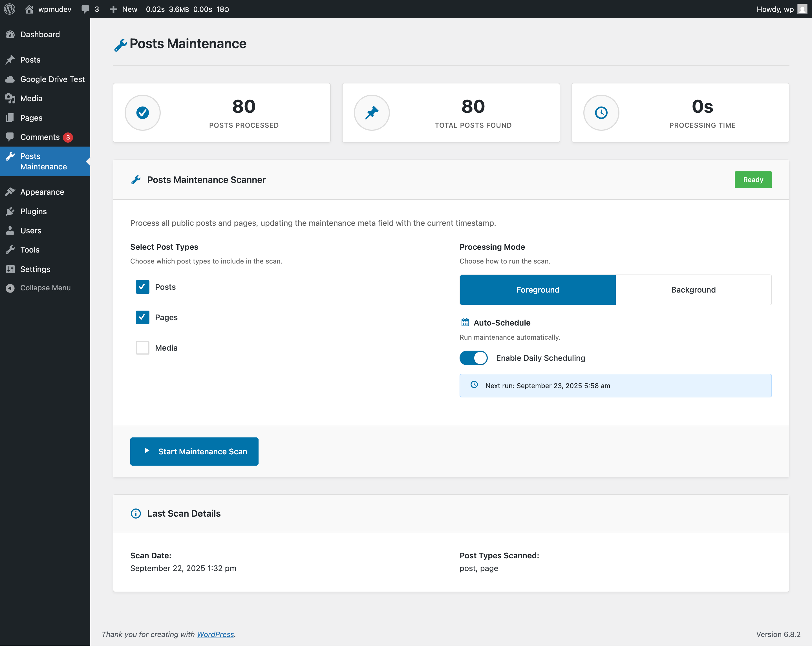The width and height of the screenshot is (812, 646).
Task: Click the wrench icon beside Posts Maintenance Scanner
Action: tap(136, 180)
